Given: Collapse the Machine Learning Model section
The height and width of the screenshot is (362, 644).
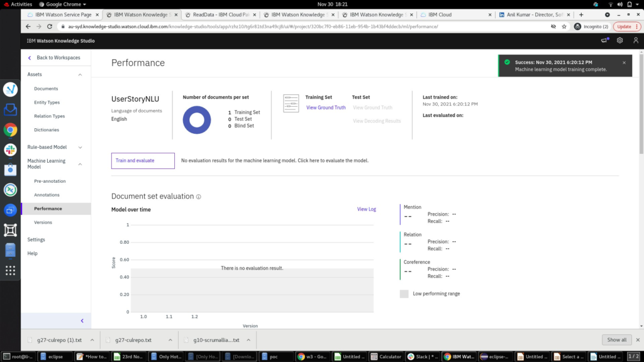Looking at the screenshot, I should point(80,164).
